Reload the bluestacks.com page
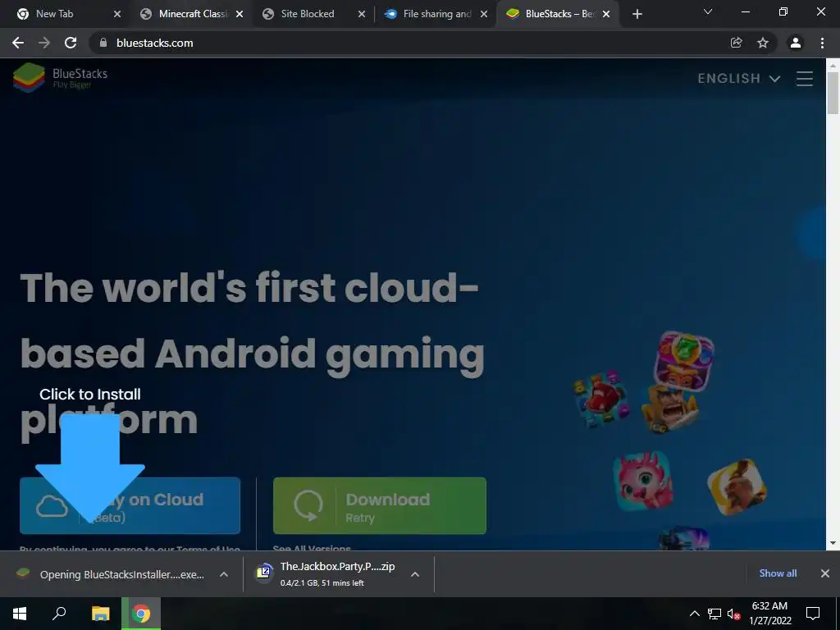The image size is (840, 630). click(x=71, y=43)
